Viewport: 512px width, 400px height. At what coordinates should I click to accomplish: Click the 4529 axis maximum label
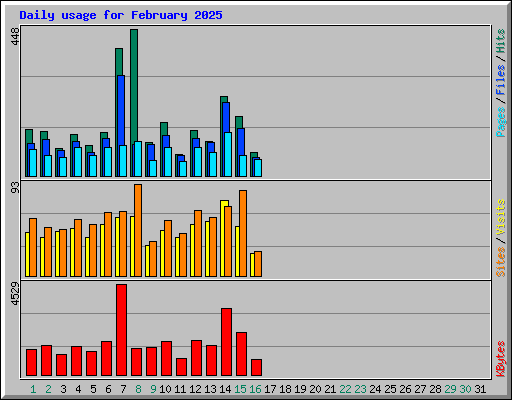15,294
